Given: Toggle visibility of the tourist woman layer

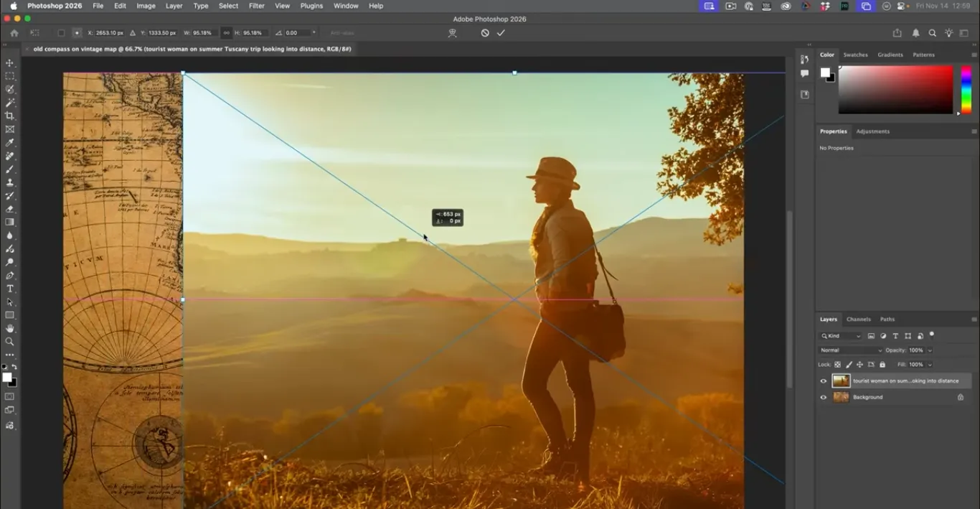Looking at the screenshot, I should pyautogui.click(x=823, y=380).
